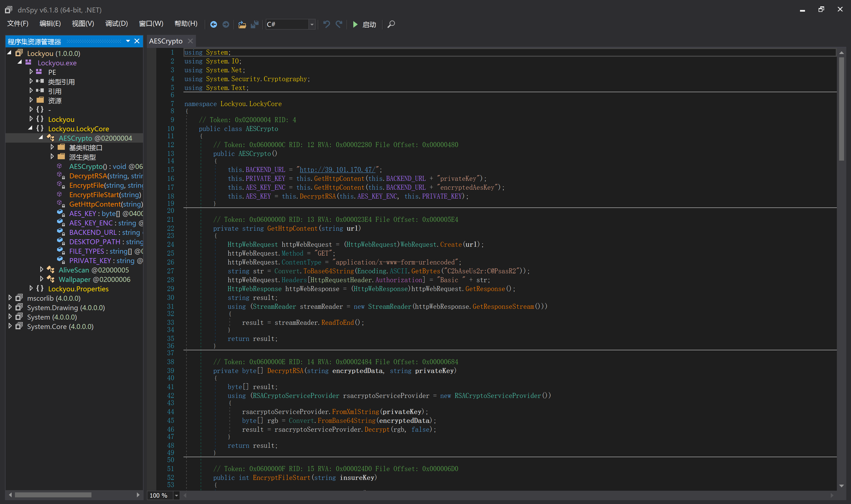This screenshot has width=851, height=504.
Task: Open the 编辑(E) menu
Action: (x=50, y=24)
